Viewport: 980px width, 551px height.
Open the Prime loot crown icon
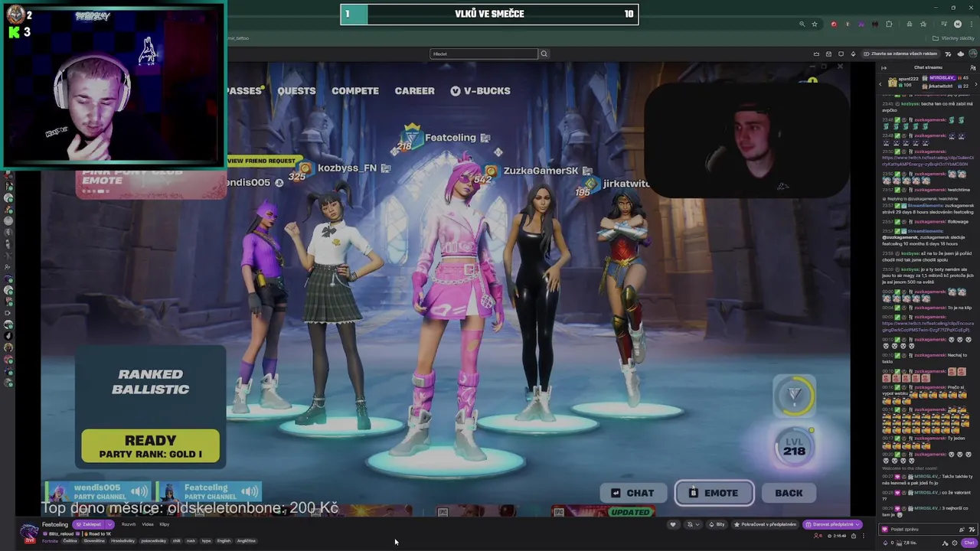click(816, 54)
